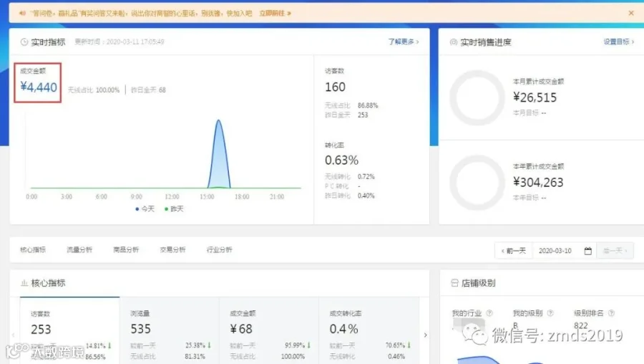The height and width of the screenshot is (364, 644).
Task: Open the calendar picker icon
Action: (x=587, y=251)
